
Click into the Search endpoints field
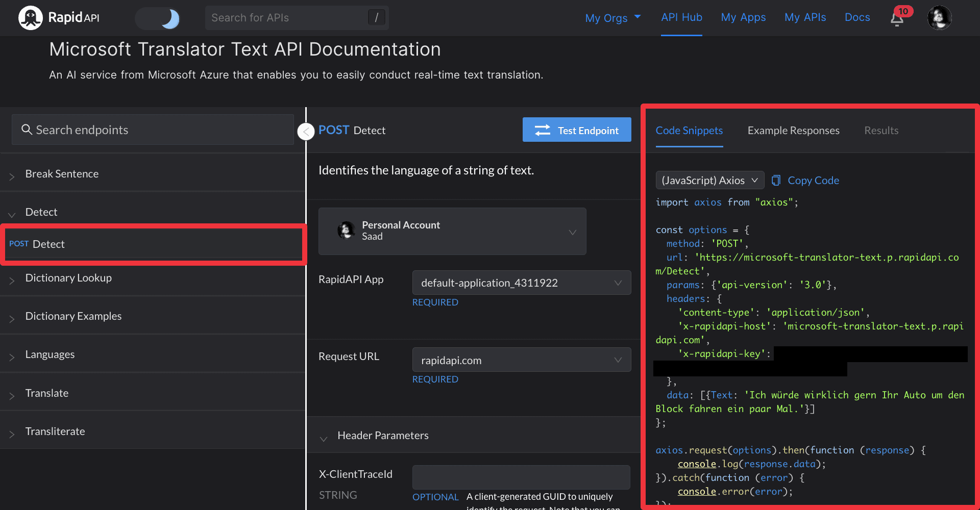pos(153,130)
